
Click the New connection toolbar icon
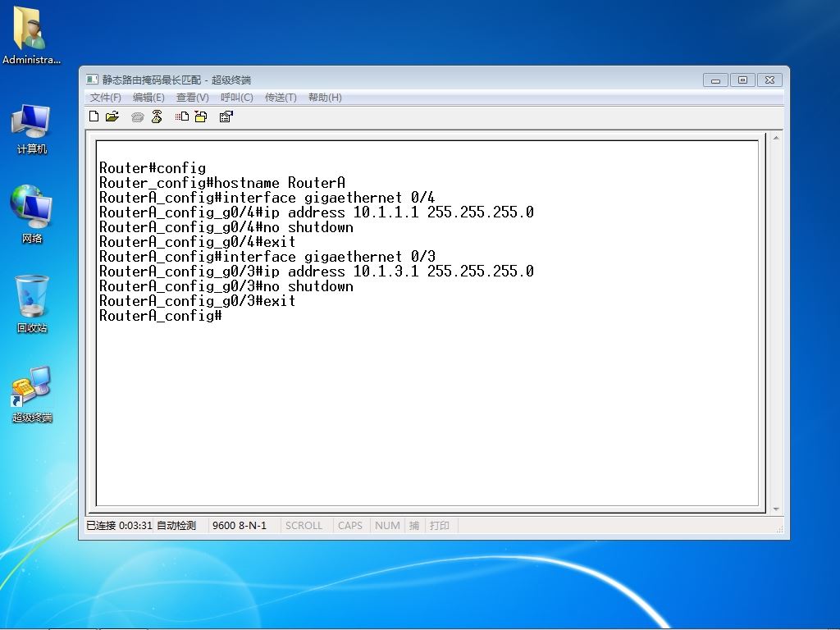(x=94, y=116)
